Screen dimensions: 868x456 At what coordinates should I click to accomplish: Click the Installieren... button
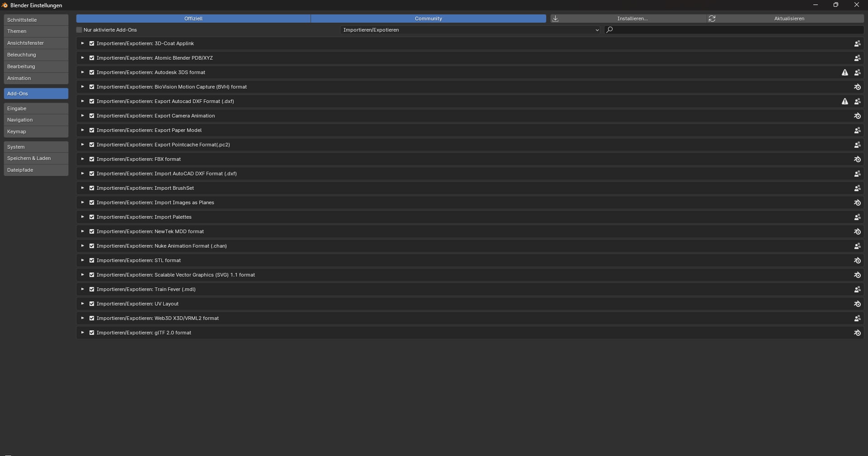click(632, 19)
